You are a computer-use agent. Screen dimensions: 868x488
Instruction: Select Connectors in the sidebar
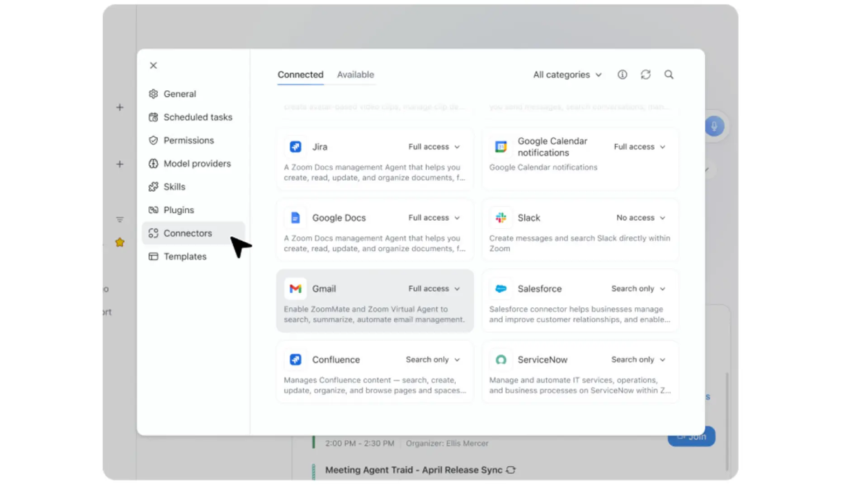[193, 233]
